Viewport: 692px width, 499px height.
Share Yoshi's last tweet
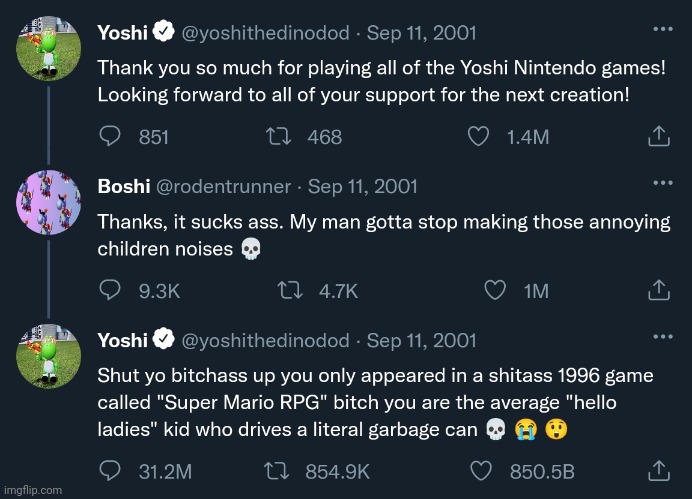coord(659,469)
